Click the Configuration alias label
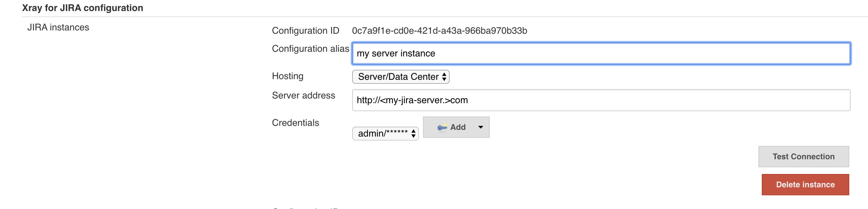The height and width of the screenshot is (209, 868). click(310, 49)
